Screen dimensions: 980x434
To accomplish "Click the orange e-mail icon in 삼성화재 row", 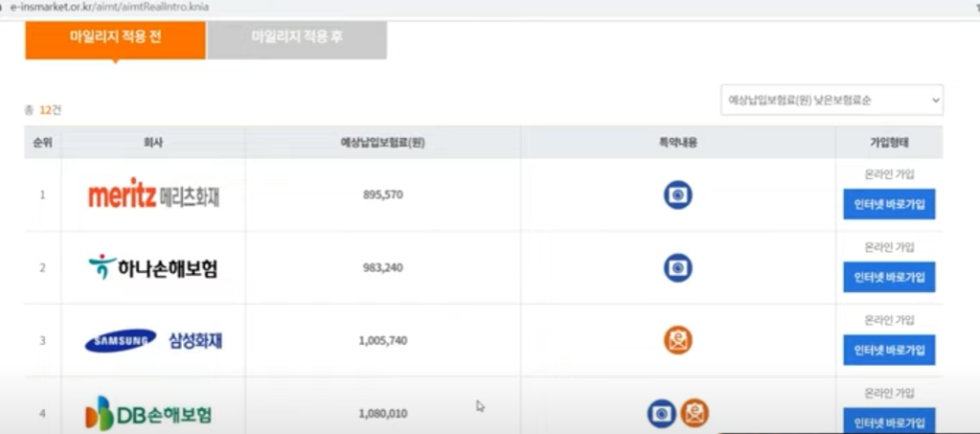I will pyautogui.click(x=678, y=340).
